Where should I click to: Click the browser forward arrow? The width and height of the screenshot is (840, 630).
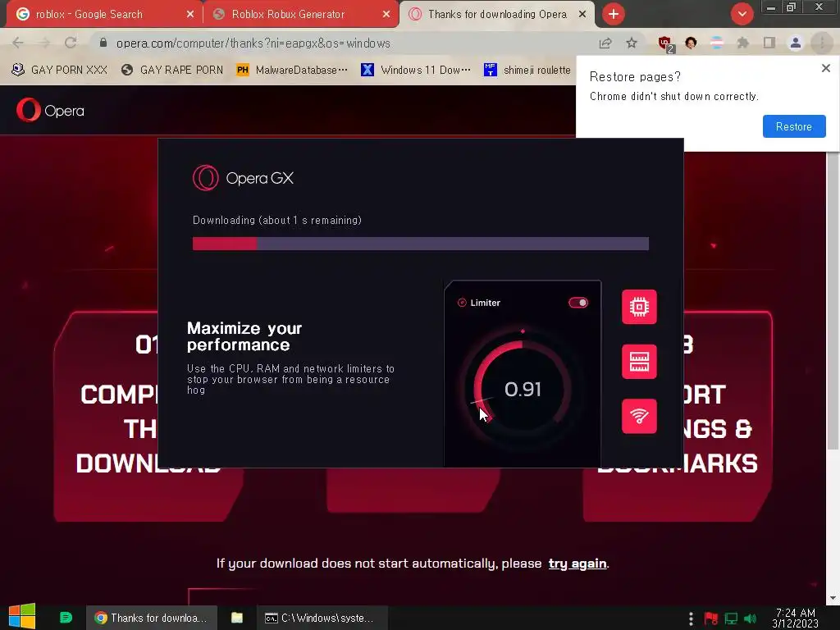(44, 43)
